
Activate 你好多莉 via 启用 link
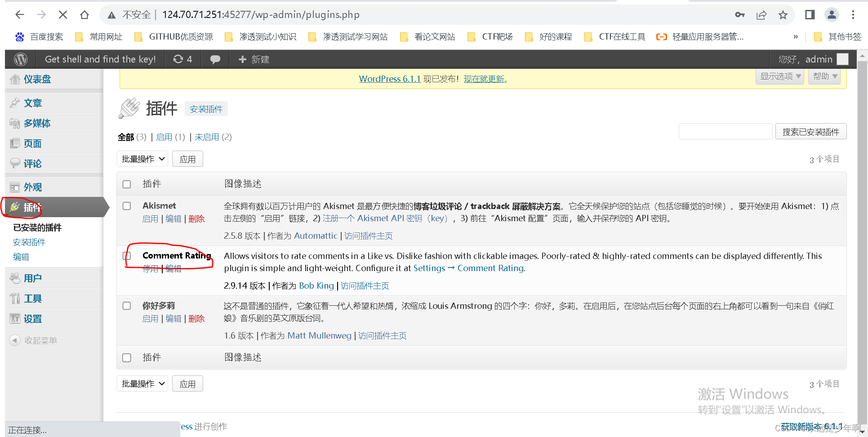(150, 319)
